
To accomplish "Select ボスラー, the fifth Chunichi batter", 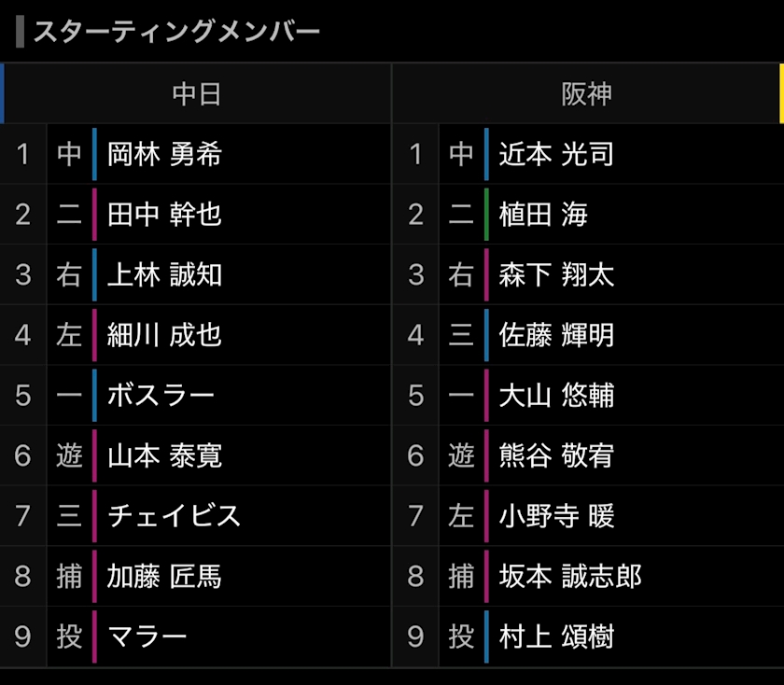I will click(161, 396).
